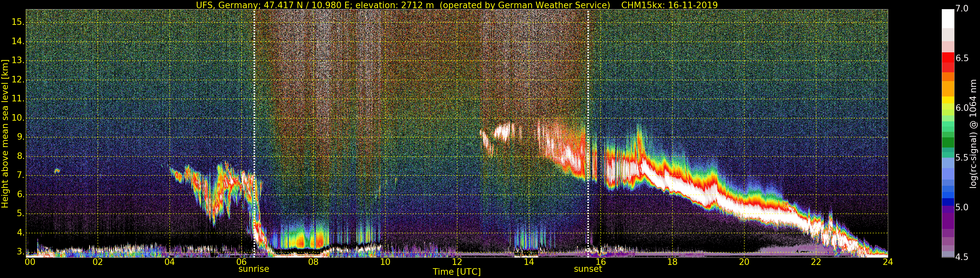
Task: Click the time tick '24'
Action: point(888,262)
